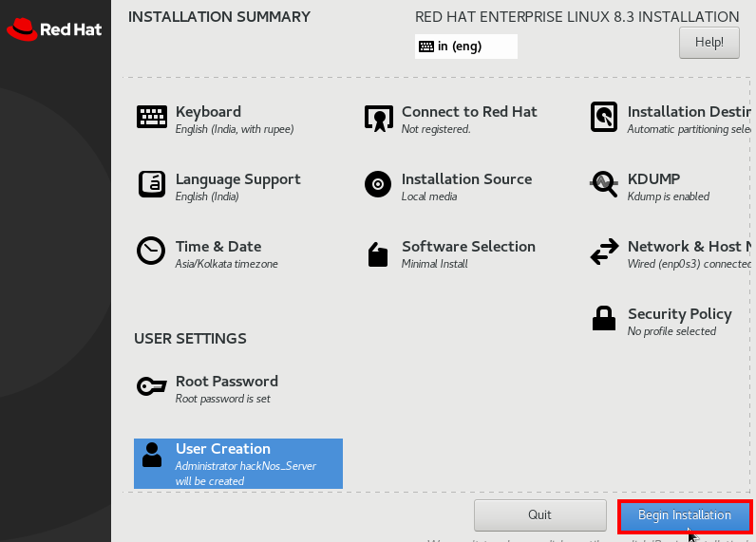Click the Red Hat logo
This screenshot has width=756, height=542.
[54, 29]
